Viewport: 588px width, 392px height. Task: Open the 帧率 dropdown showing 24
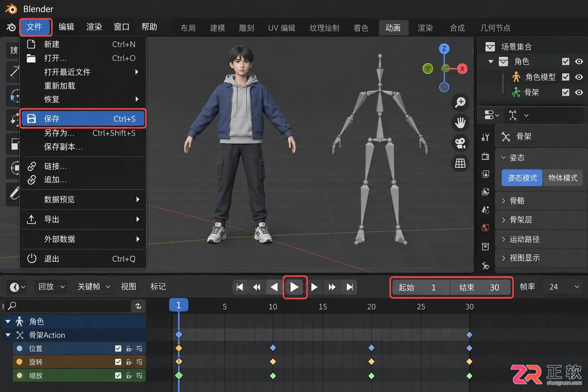[564, 287]
